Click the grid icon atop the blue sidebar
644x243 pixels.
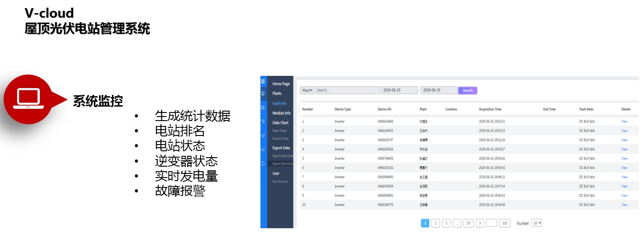pos(263,81)
